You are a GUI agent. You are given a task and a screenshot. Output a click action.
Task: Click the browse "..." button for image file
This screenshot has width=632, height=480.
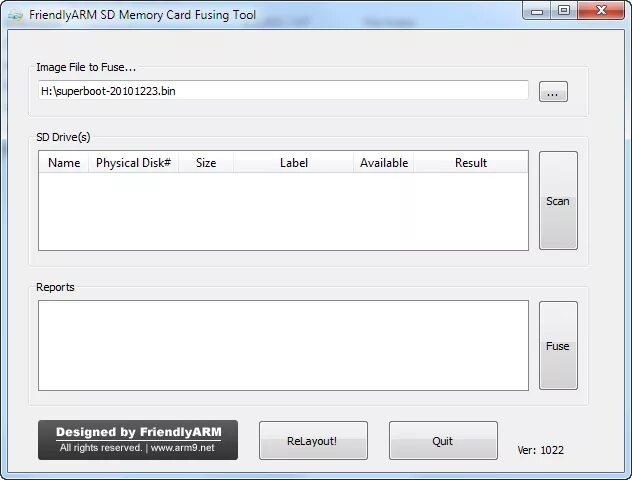pos(553,91)
